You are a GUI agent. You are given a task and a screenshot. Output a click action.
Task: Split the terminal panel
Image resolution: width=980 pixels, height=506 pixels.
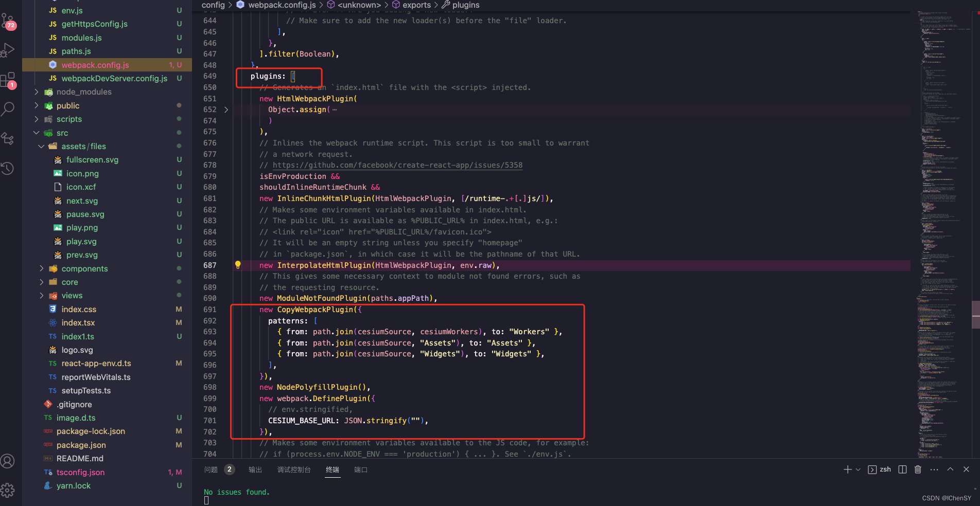point(902,469)
